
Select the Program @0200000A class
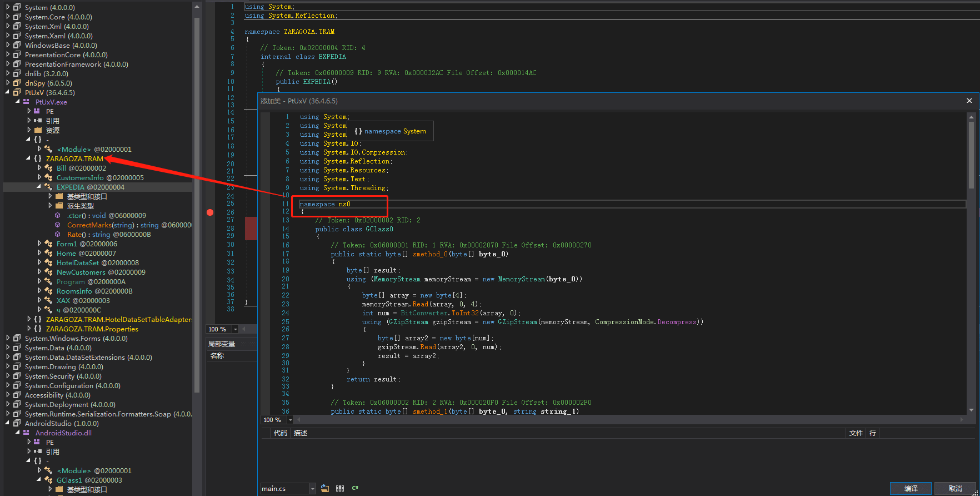91,281
